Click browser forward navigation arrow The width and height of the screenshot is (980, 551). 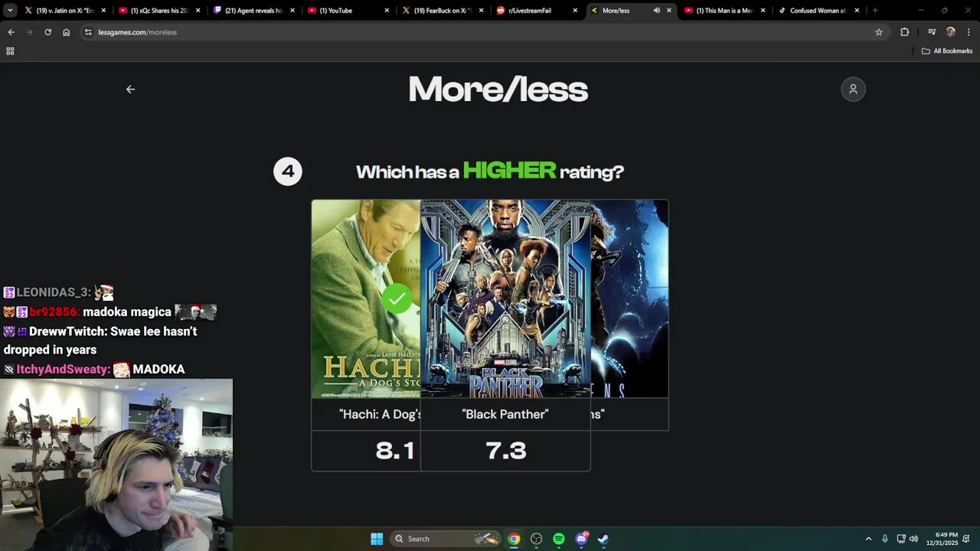click(x=29, y=32)
